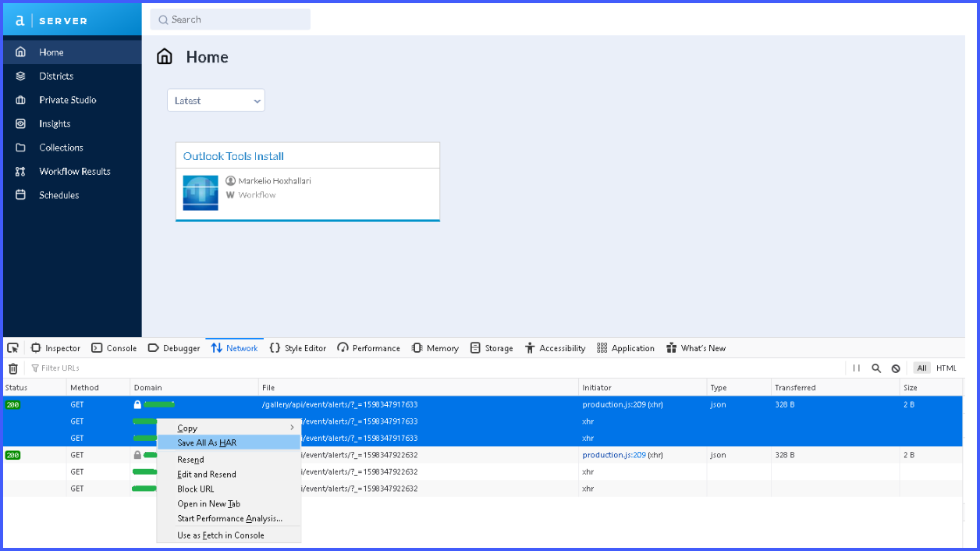This screenshot has width=980, height=551.
Task: Click the lock icon in first request row
Action: pyautogui.click(x=137, y=404)
